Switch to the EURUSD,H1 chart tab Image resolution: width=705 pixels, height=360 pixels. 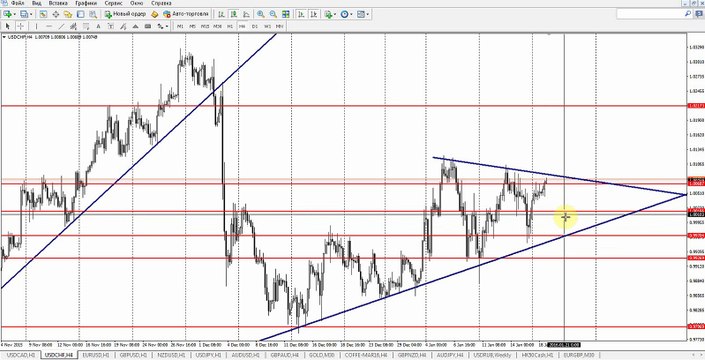[x=95, y=355]
